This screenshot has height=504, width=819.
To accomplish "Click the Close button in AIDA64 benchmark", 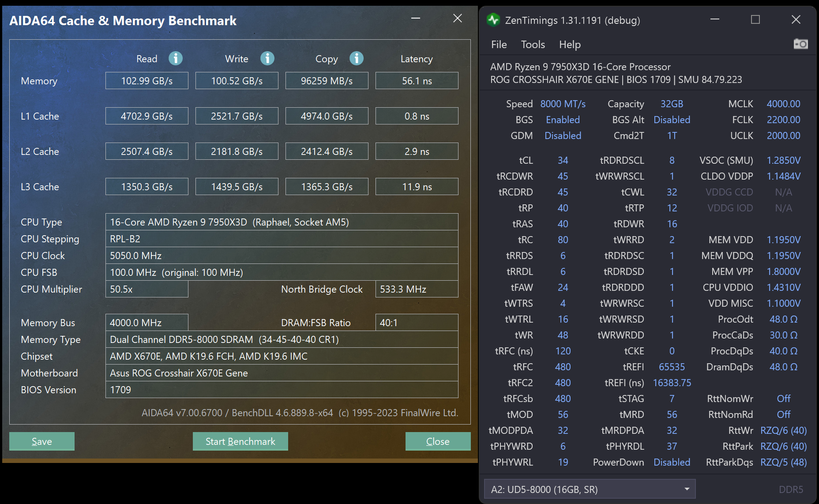I will pos(438,441).
